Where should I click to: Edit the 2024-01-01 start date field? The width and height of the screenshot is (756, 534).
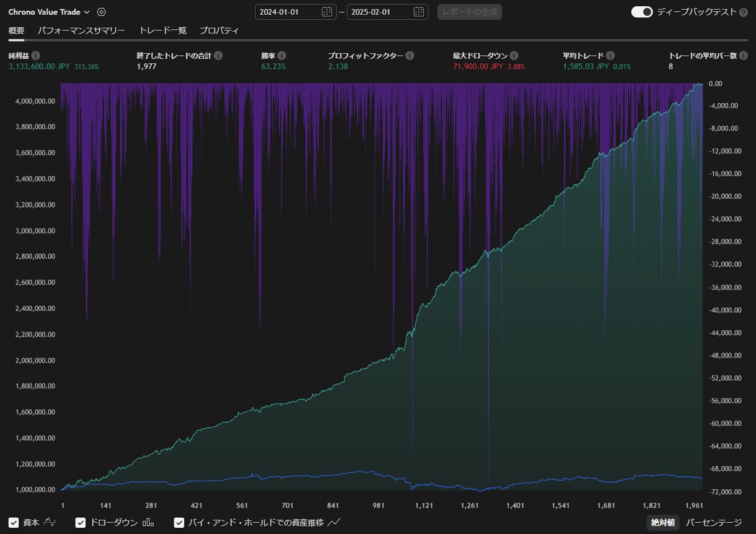point(296,12)
